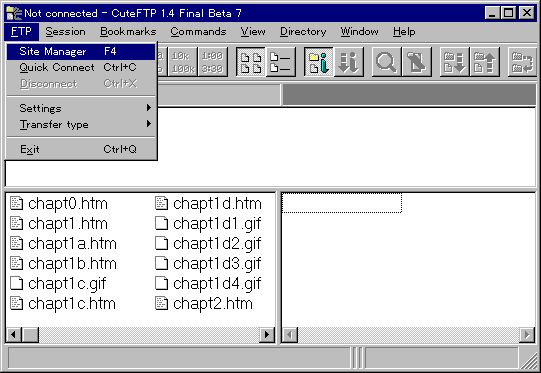Click the download info arrow icon
Image resolution: width=541 pixels, height=373 pixels.
[348, 62]
